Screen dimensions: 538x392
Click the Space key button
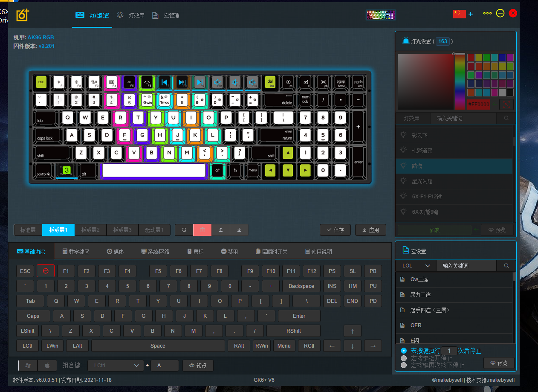[158, 346]
